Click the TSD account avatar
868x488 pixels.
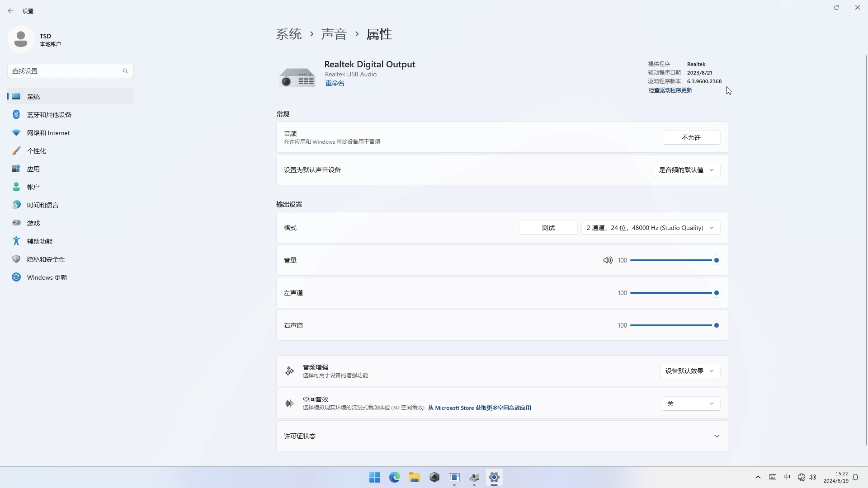pos(21,39)
